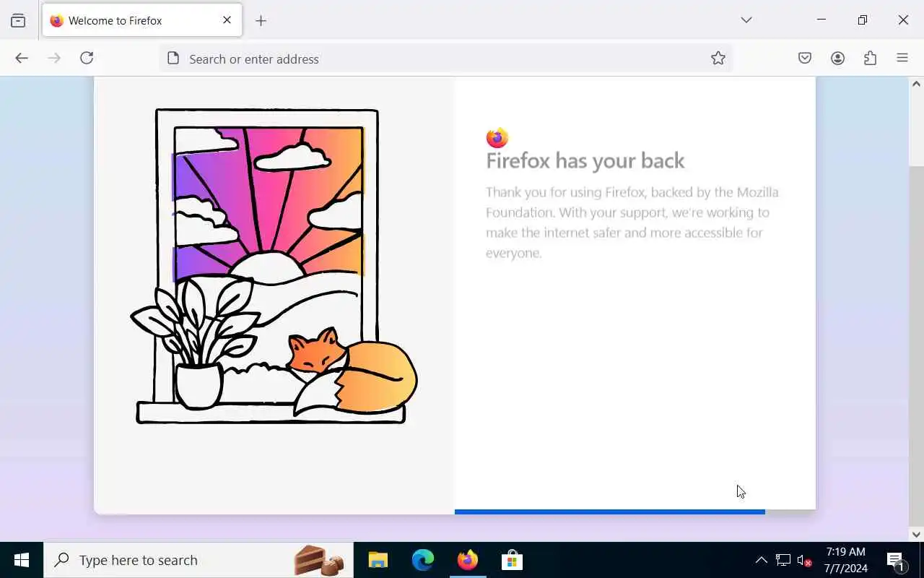924x578 pixels.
Task: Focus the Search or enter address field
Action: coord(446,59)
